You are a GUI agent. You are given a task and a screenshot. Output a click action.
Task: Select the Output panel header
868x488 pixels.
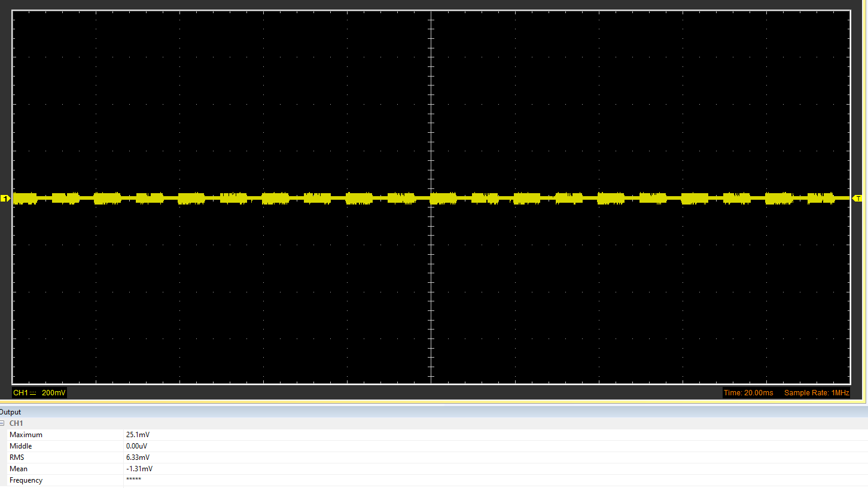coord(11,412)
